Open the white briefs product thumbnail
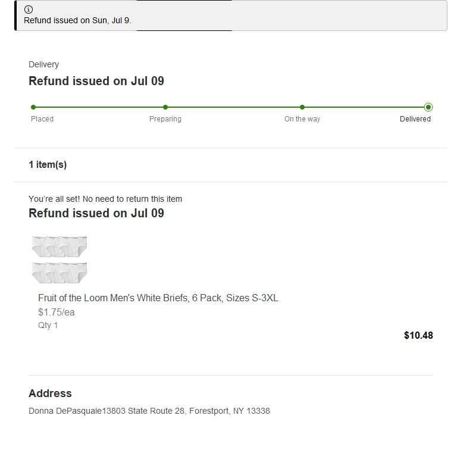Viewport: 476px width, 456px height. click(x=59, y=259)
